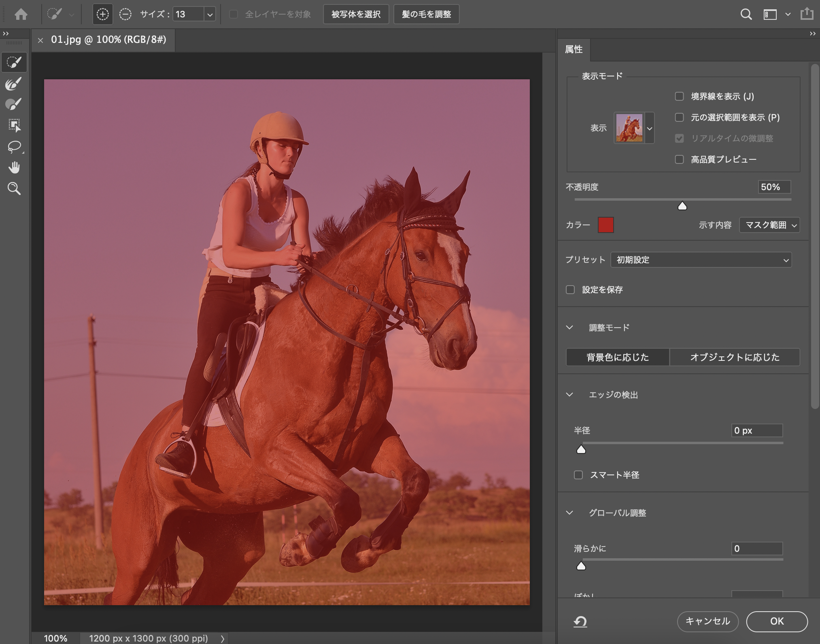Select the Lasso tool
Screen dimensions: 820x644
[14, 146]
